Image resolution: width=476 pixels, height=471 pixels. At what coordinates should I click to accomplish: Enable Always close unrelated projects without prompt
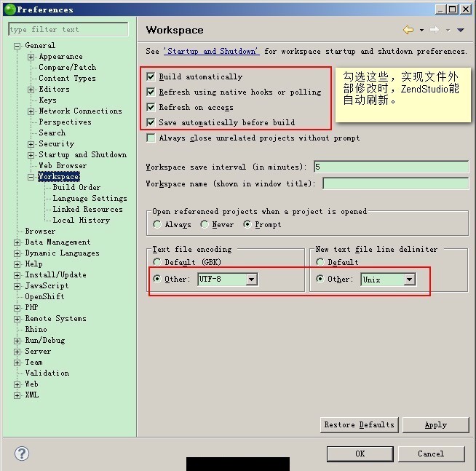coord(151,138)
